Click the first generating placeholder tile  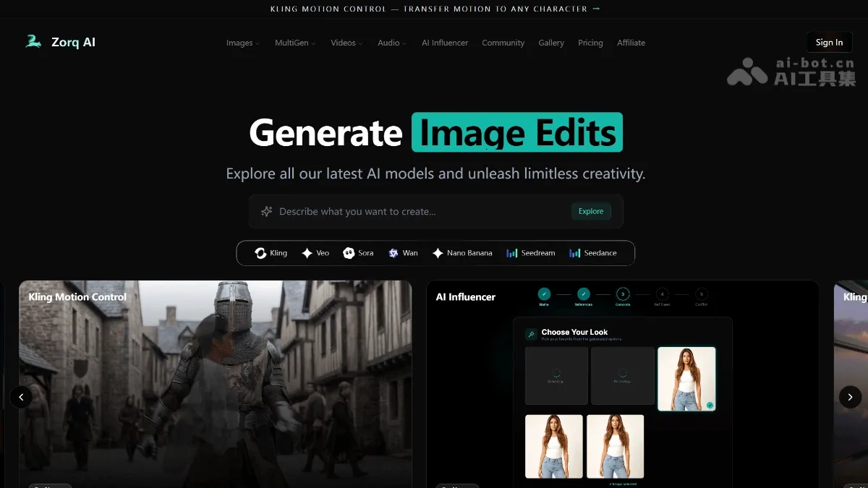click(556, 376)
